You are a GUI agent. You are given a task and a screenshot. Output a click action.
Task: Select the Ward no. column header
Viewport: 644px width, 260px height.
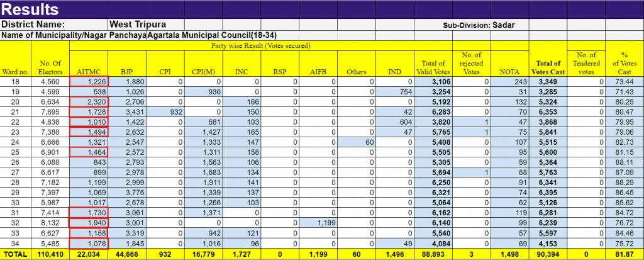(16, 59)
